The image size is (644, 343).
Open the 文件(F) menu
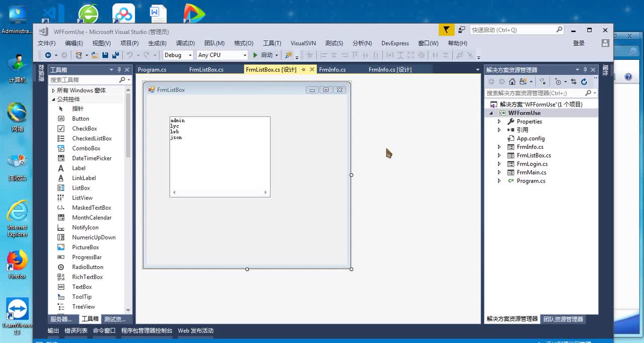tap(47, 43)
